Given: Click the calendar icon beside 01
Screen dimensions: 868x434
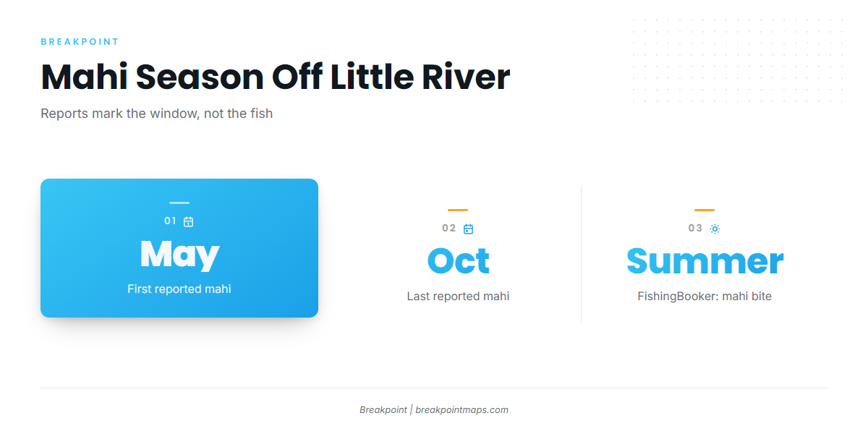Looking at the screenshot, I should click(x=188, y=221).
